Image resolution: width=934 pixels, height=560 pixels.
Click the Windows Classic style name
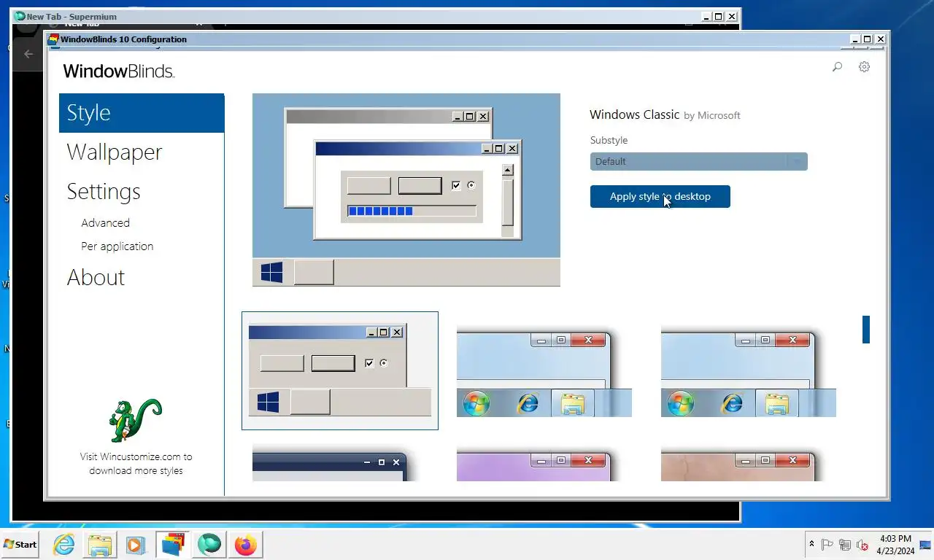[x=635, y=114]
